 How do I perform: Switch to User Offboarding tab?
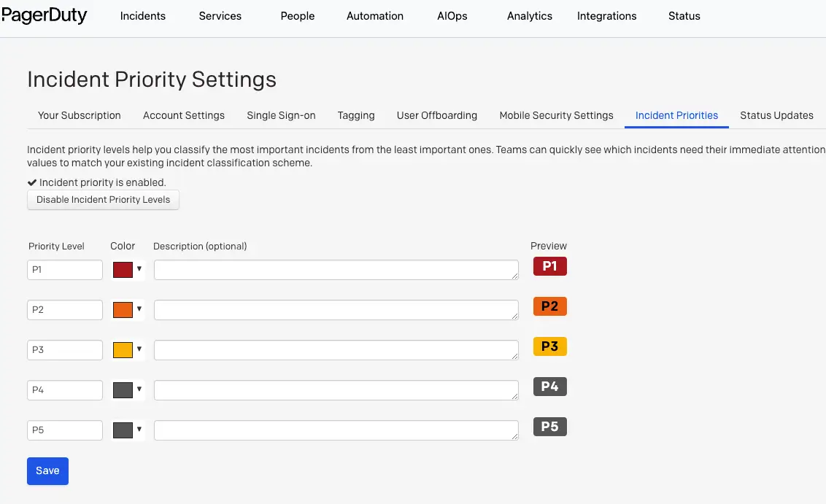pos(436,115)
